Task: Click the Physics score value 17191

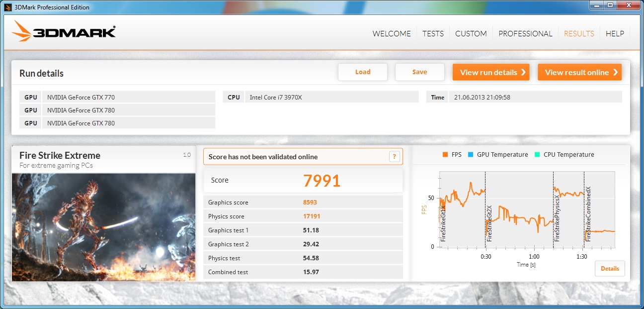Action: pos(312,216)
